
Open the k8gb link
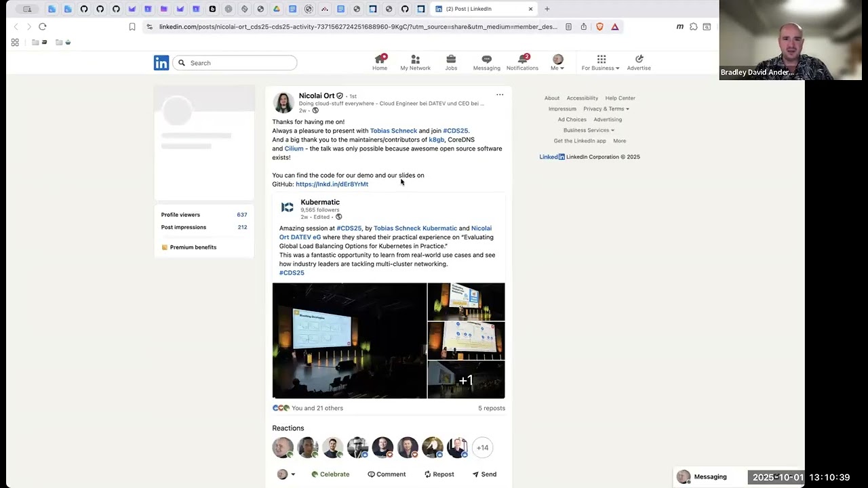tap(436, 140)
